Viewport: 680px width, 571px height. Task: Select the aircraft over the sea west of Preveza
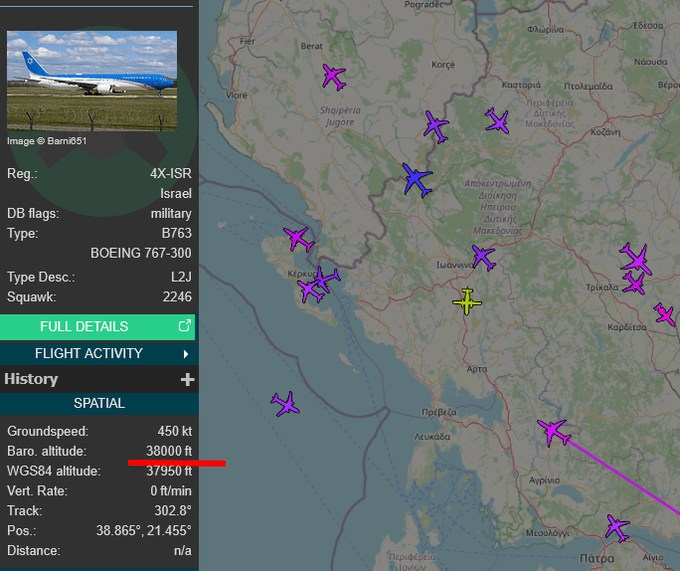click(x=286, y=404)
